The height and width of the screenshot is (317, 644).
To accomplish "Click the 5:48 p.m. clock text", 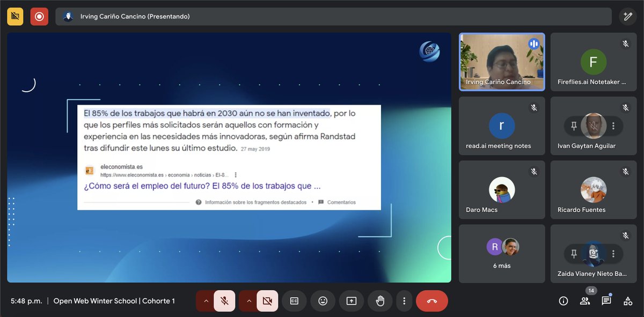I will coord(26,301).
